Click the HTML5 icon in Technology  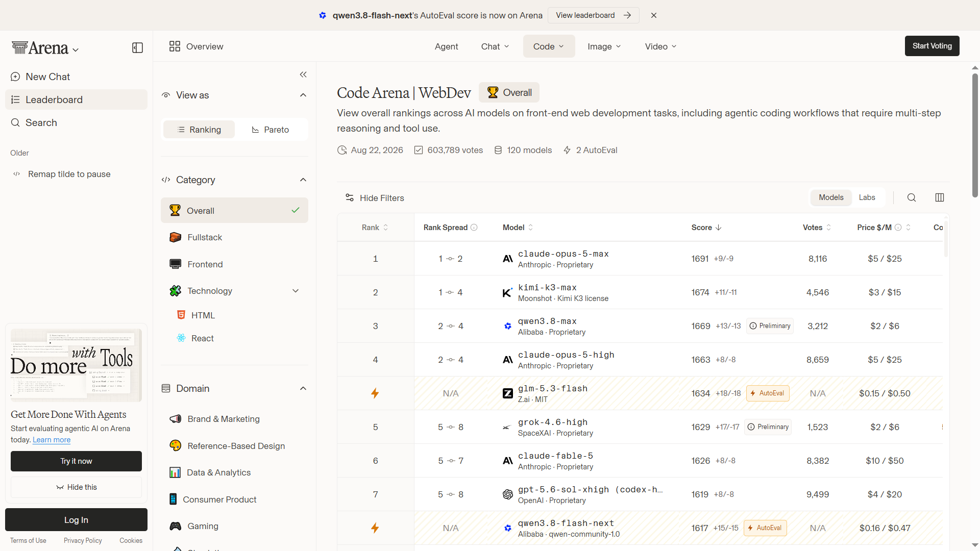point(181,315)
